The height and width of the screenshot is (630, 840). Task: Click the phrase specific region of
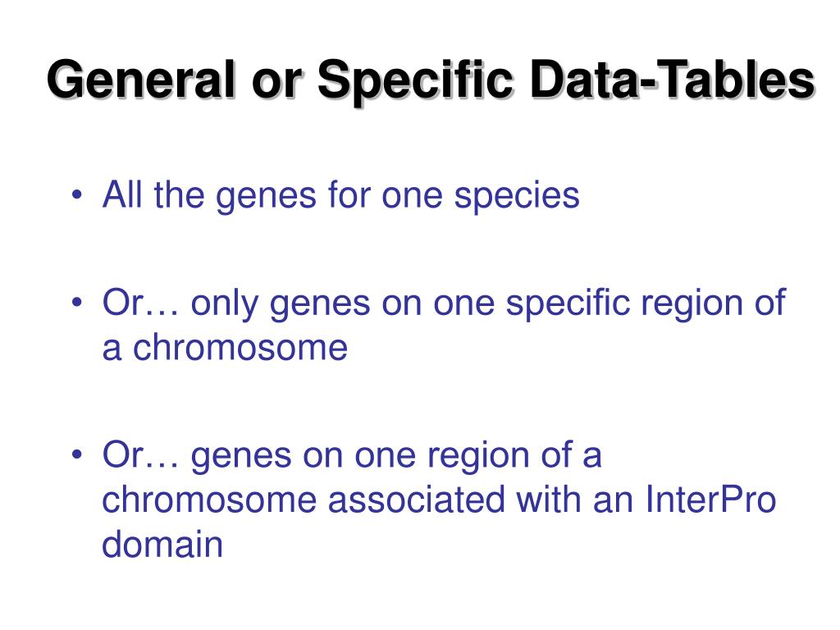click(646, 305)
